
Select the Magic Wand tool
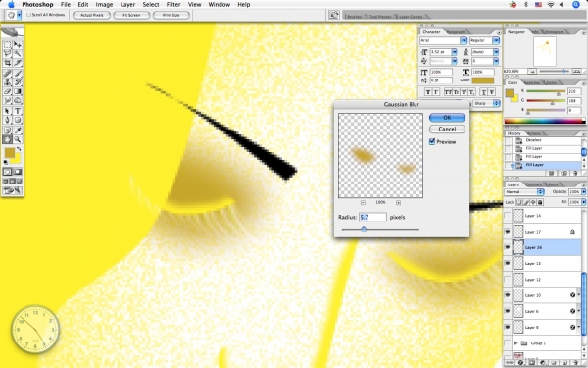pos(18,54)
